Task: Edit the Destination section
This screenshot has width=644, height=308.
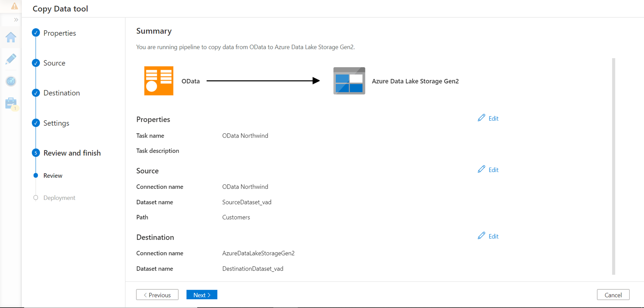Action: (488, 236)
